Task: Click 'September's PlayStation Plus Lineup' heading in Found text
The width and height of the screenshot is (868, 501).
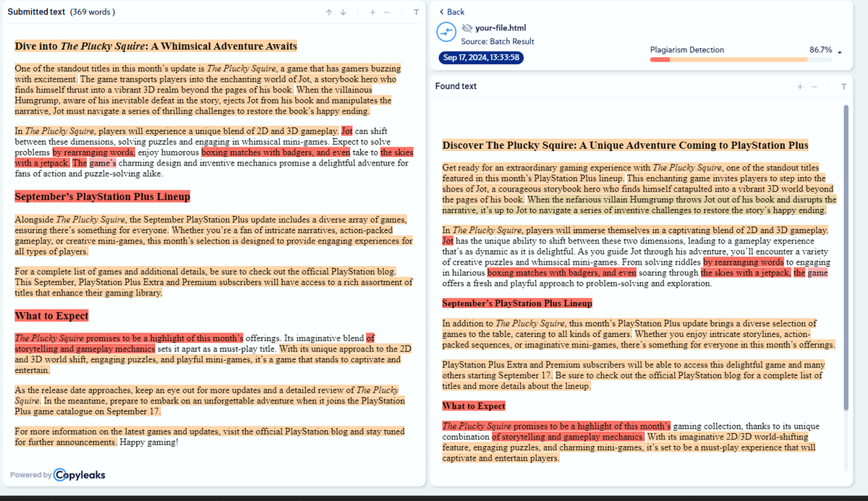Action: pyautogui.click(x=517, y=304)
